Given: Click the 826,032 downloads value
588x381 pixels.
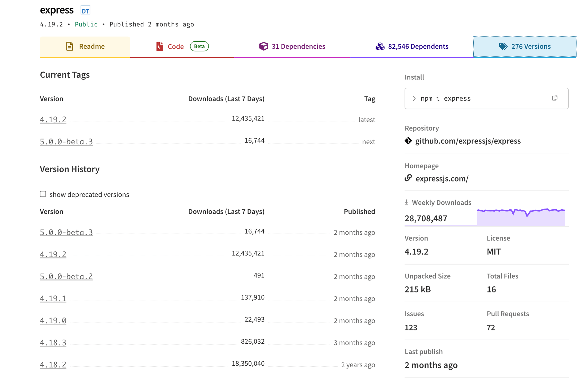Looking at the screenshot, I should (x=253, y=341).
